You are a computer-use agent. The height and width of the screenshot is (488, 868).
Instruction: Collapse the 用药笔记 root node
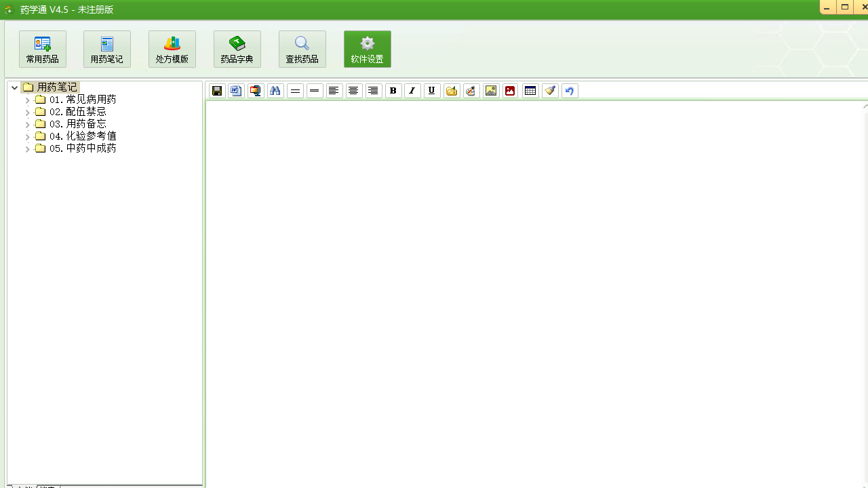click(x=14, y=87)
